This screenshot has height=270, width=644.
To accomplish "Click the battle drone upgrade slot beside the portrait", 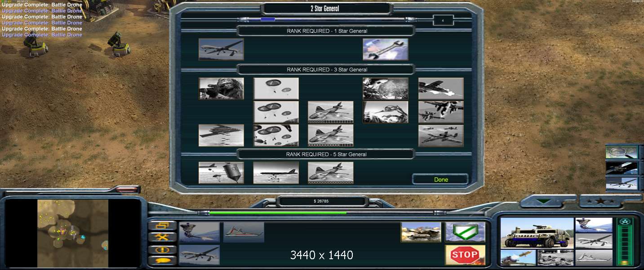I will pos(594,225).
